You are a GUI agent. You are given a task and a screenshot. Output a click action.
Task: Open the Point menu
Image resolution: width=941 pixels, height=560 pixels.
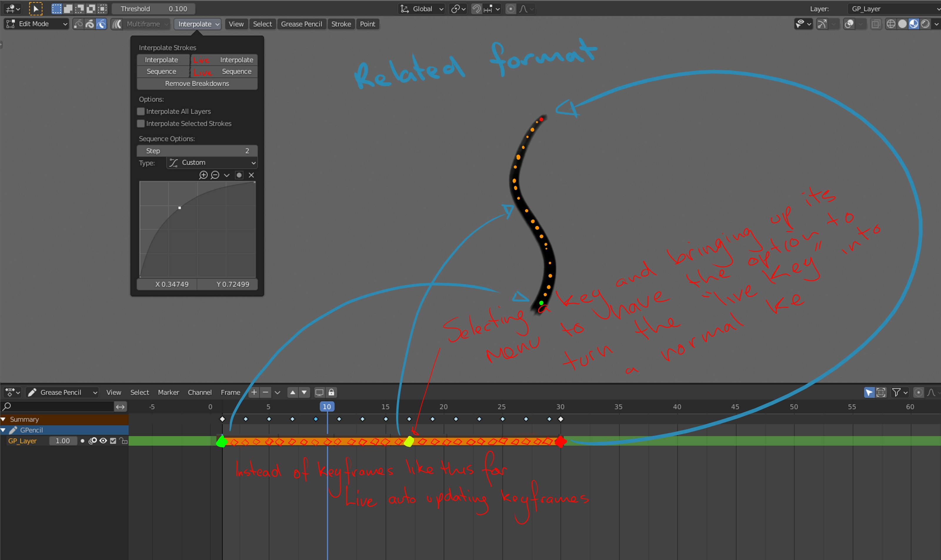(x=367, y=24)
